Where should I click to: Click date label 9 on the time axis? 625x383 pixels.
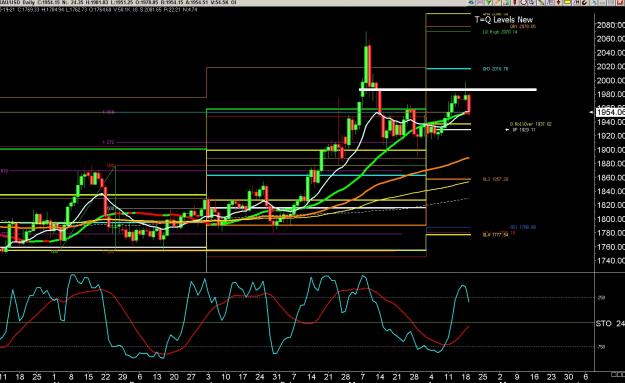(517, 377)
